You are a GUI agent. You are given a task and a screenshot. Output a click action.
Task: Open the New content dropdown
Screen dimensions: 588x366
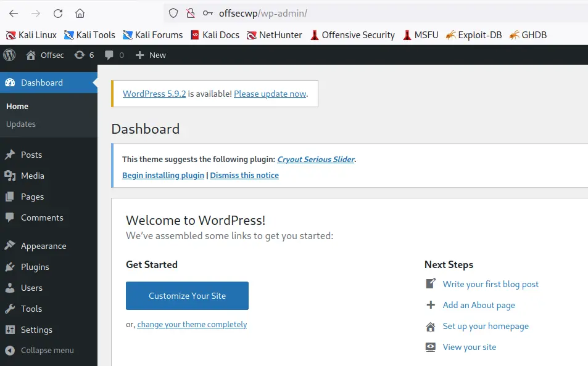151,55
